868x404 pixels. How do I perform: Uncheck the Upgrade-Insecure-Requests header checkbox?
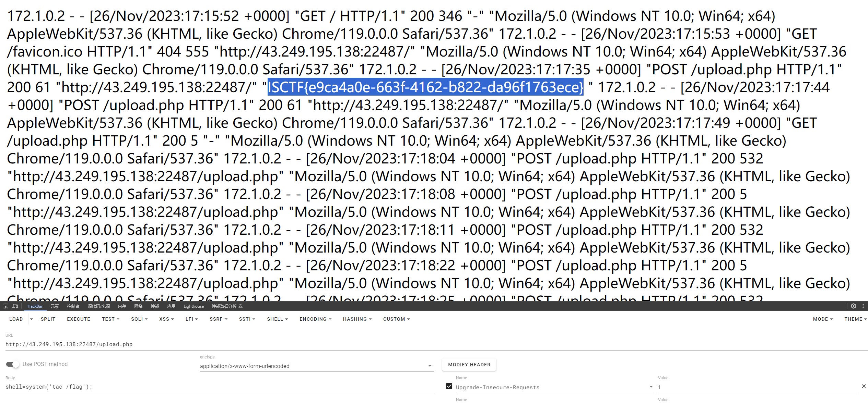click(x=449, y=387)
